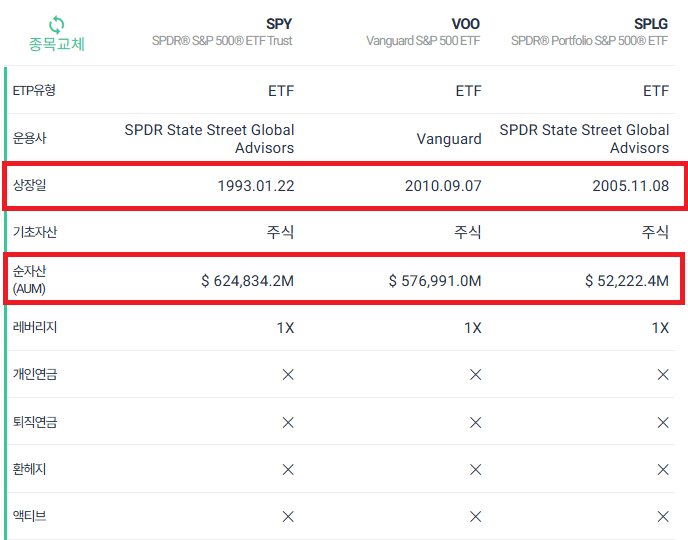Screen dimensions: 688x540
Task: Click the X mark for VOO 액티브
Action: click(x=475, y=517)
